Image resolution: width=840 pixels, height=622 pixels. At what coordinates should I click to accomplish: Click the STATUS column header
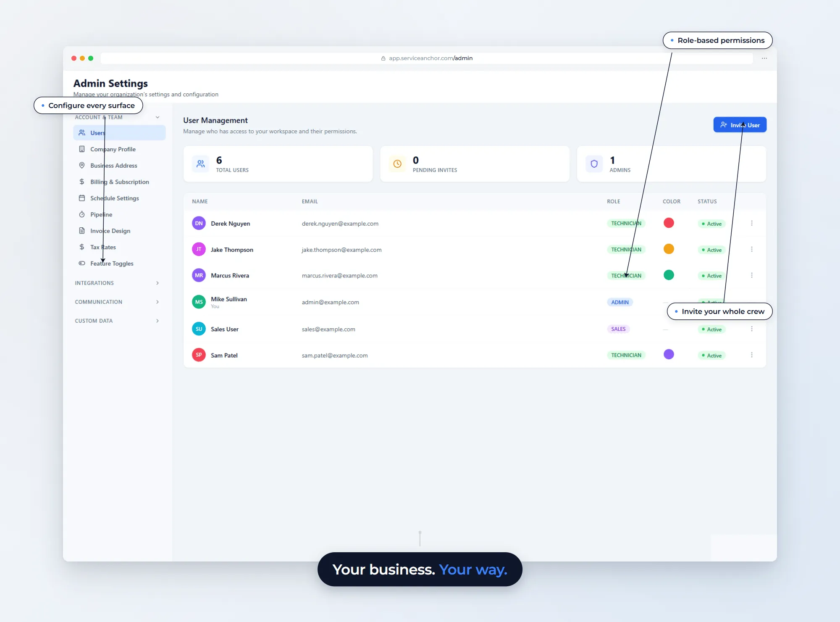pyautogui.click(x=707, y=202)
